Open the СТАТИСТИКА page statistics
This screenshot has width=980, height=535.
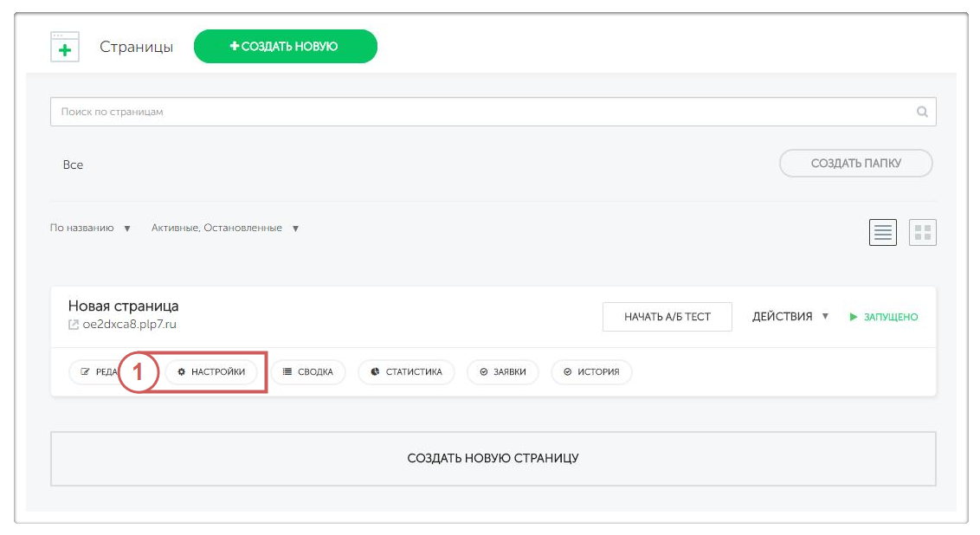pos(406,372)
